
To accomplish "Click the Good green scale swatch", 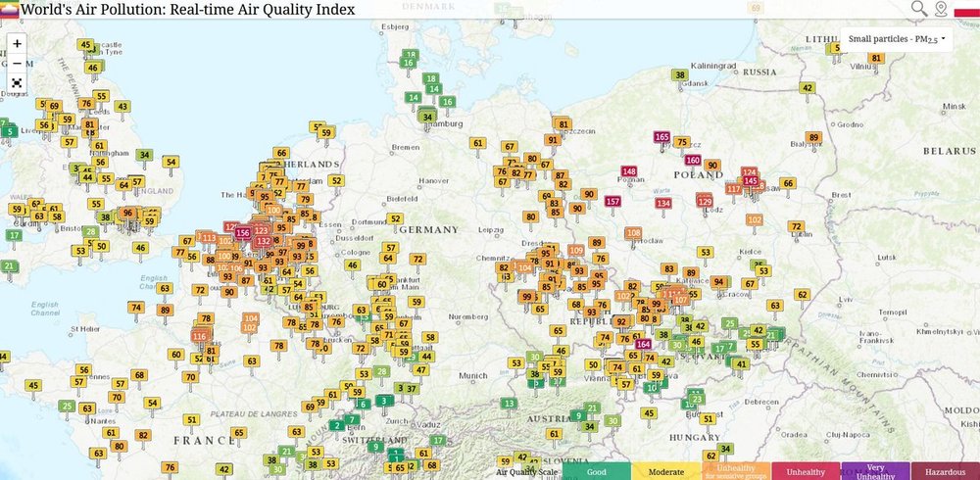I will tap(596, 471).
